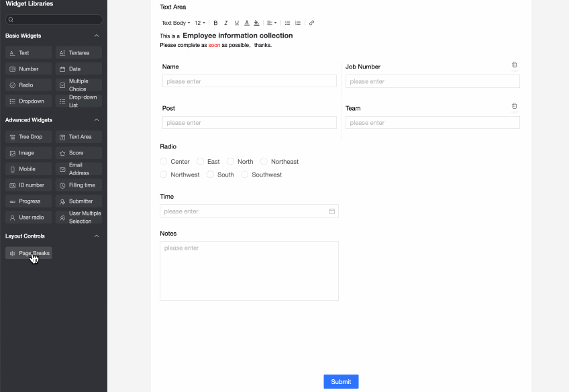Select the Multiple Choice widget
Screen dimensions: 569x392
point(79,85)
